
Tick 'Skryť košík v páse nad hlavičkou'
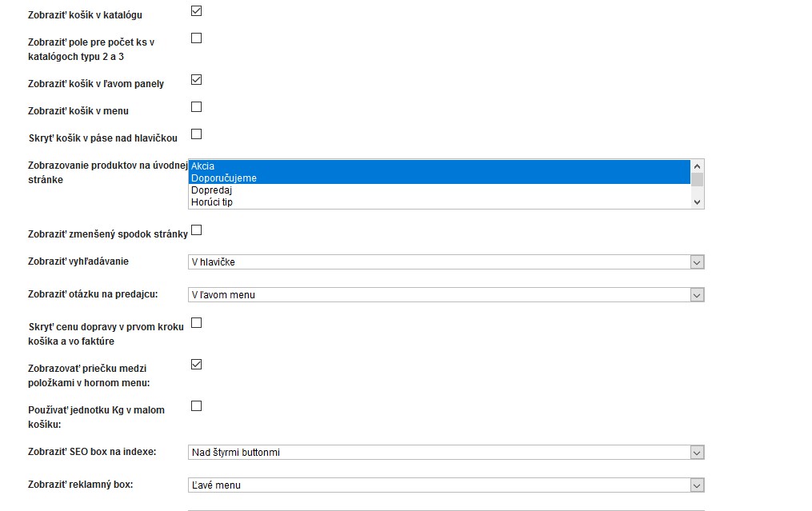click(x=196, y=134)
